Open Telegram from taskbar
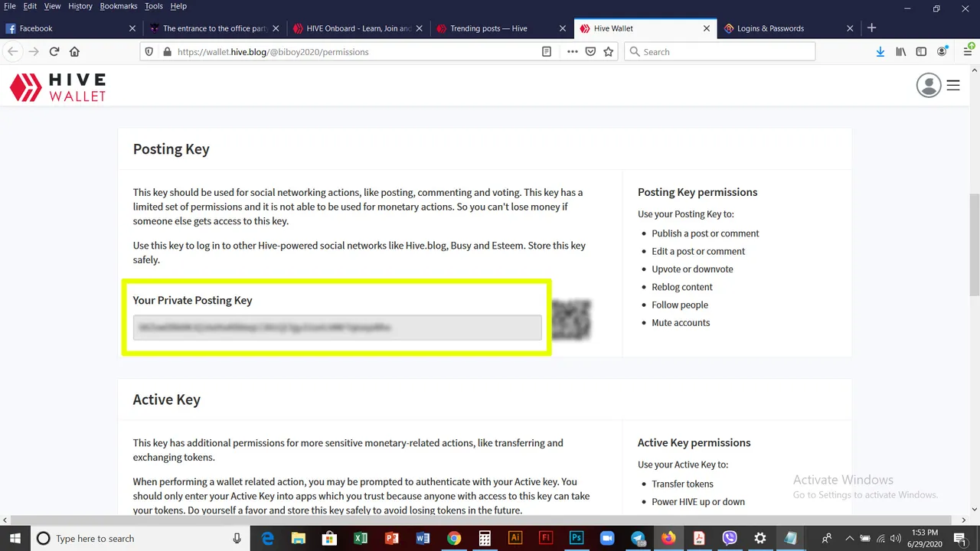Screen dimensions: 980x551 point(638,538)
